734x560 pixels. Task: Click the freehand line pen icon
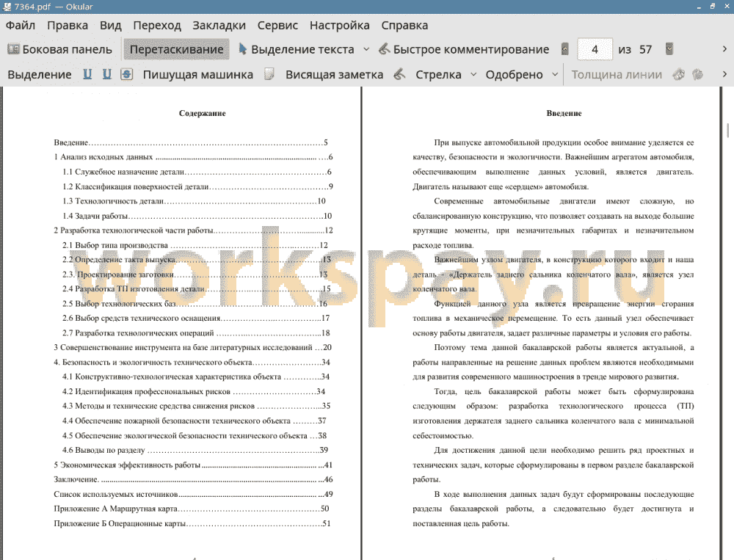click(399, 74)
